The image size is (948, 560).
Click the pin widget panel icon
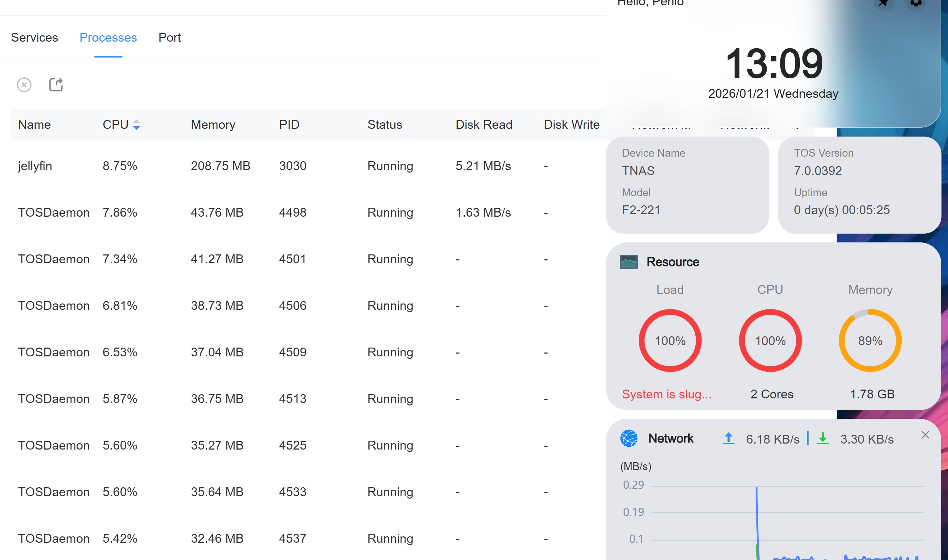884,3
